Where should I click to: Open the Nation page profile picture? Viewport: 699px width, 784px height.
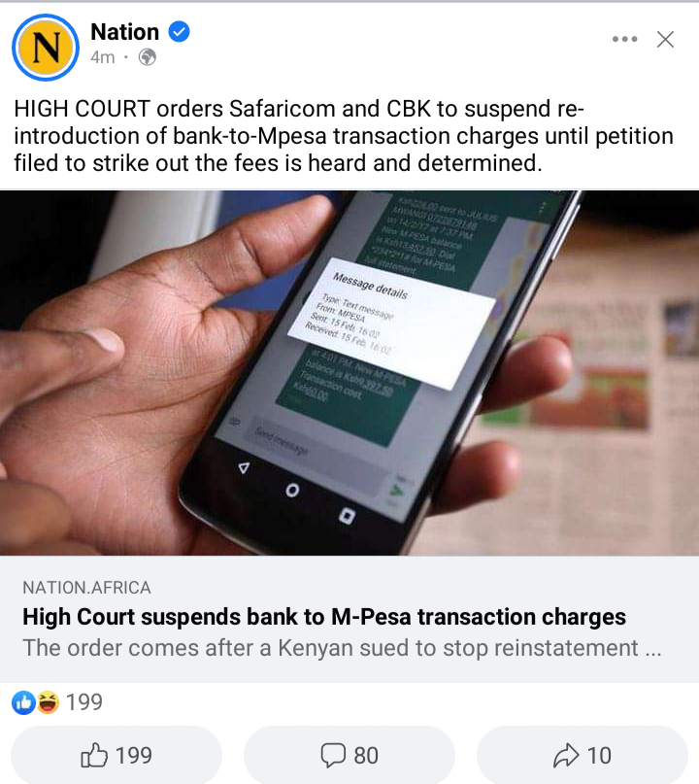[46, 48]
